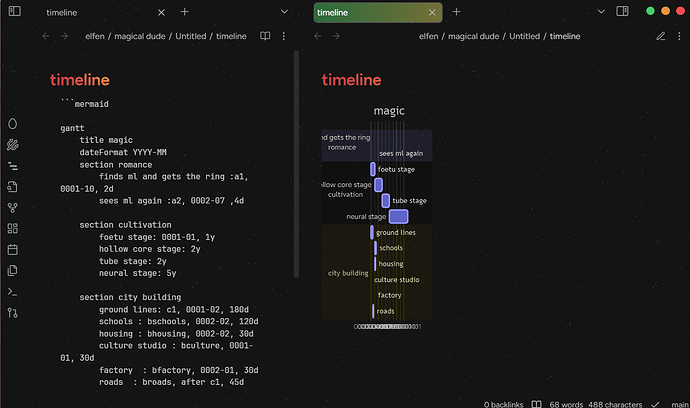The width and height of the screenshot is (690, 408).
Task: Navigate forward in right pane
Action: click(x=336, y=36)
